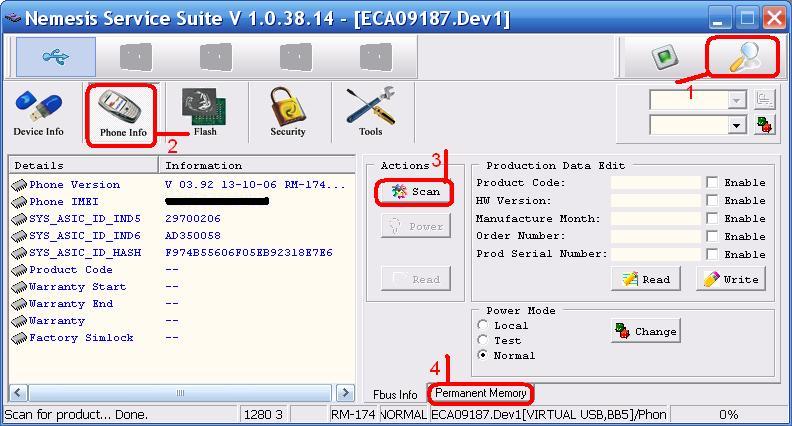This screenshot has width=792, height=426.
Task: Click Write in Production Data Edit
Action: 731,279
